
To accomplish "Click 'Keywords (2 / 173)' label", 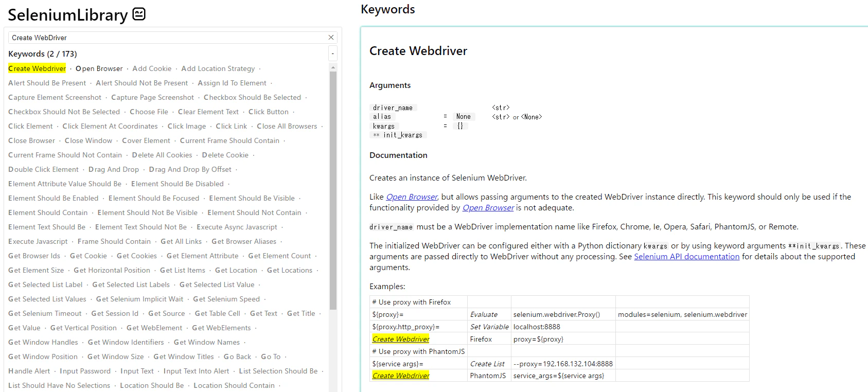I will pos(43,54).
